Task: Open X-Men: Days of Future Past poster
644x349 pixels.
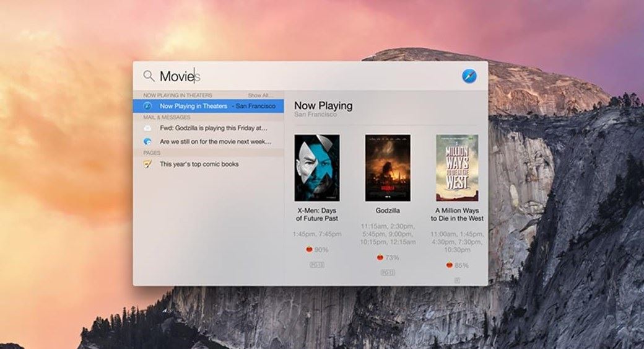Action: tap(317, 168)
